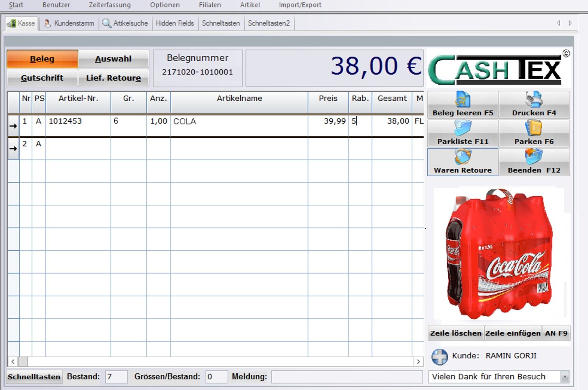Viewport: 588px width, 390px height.
Task: Open the Start menu
Action: pos(16,5)
